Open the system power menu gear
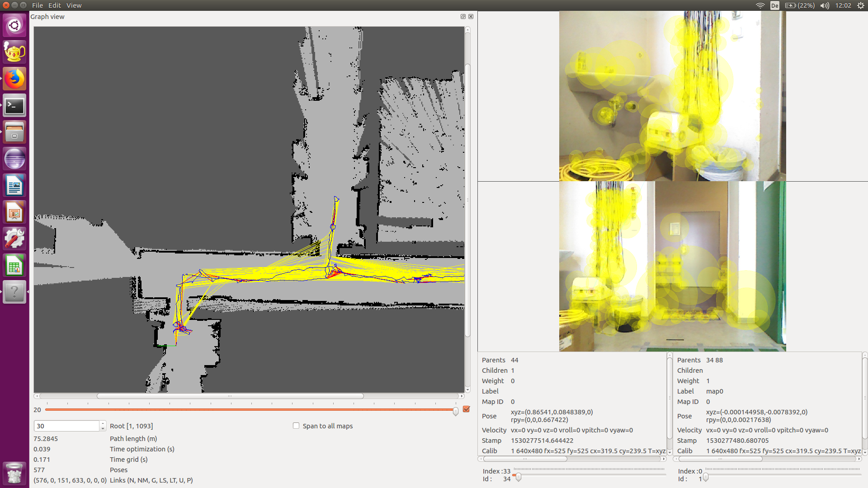This screenshot has width=868, height=488. (x=860, y=5)
